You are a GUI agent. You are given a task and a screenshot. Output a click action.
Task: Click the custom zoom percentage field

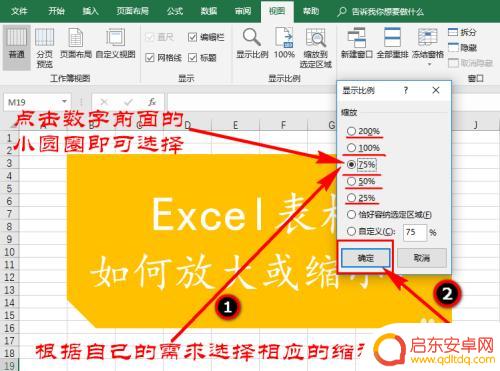tap(415, 232)
